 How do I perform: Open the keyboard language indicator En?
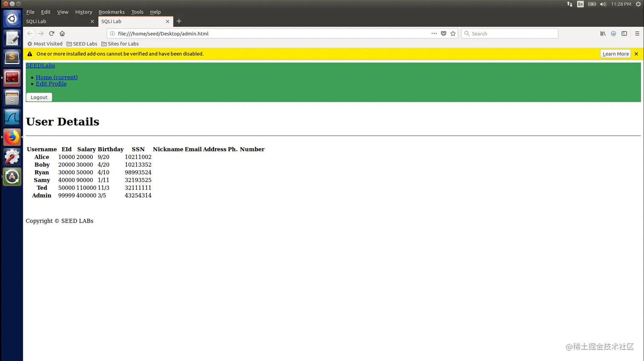580,4
